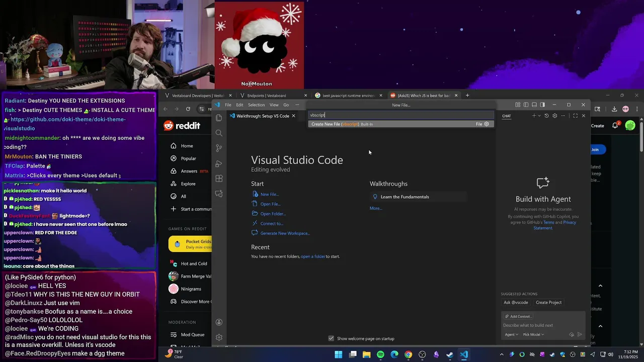Open the File menu in VS Code
Viewport: 644px width, 362px height.
[228, 105]
